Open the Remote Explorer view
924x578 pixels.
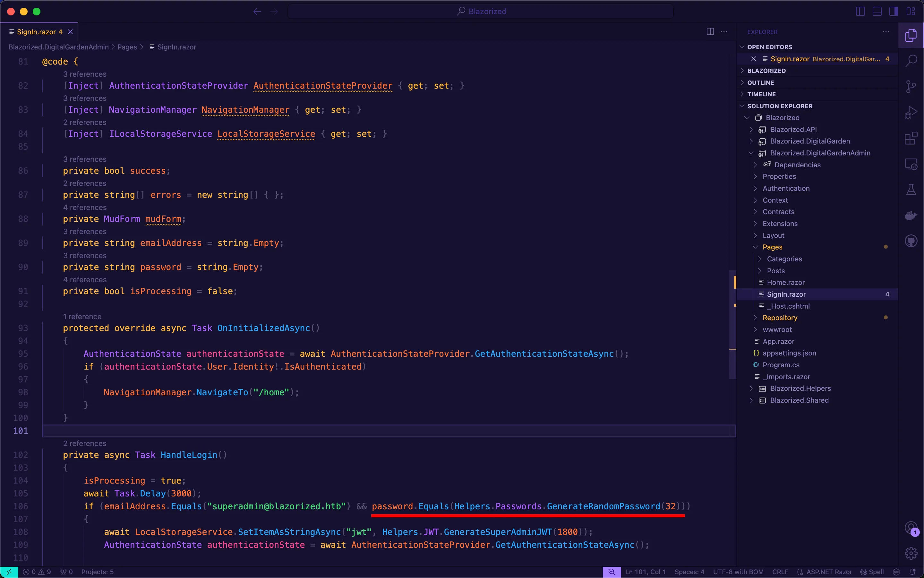[x=911, y=164]
